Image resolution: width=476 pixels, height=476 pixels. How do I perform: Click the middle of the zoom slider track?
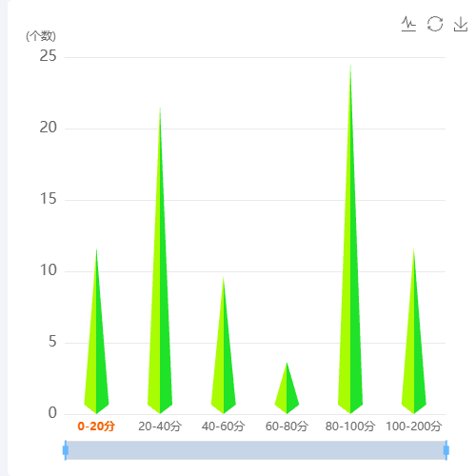(256, 450)
